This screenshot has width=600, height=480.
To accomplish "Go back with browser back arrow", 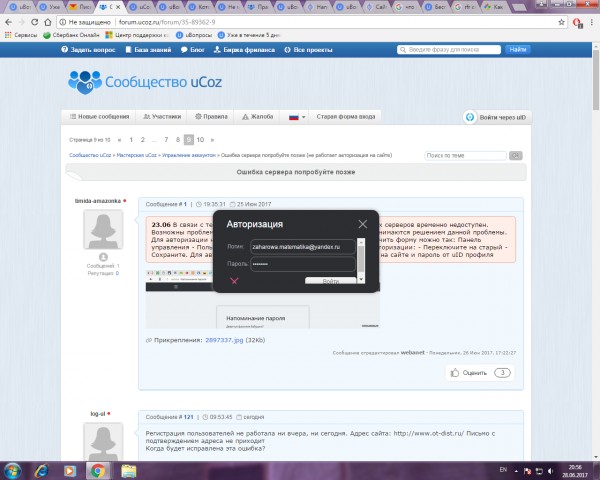I will [8, 22].
